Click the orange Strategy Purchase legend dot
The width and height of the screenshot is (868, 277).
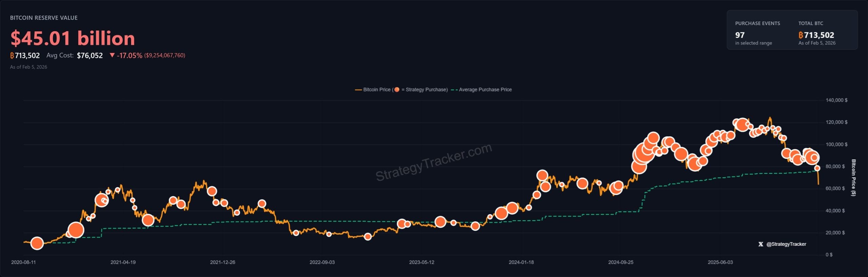[x=397, y=90]
